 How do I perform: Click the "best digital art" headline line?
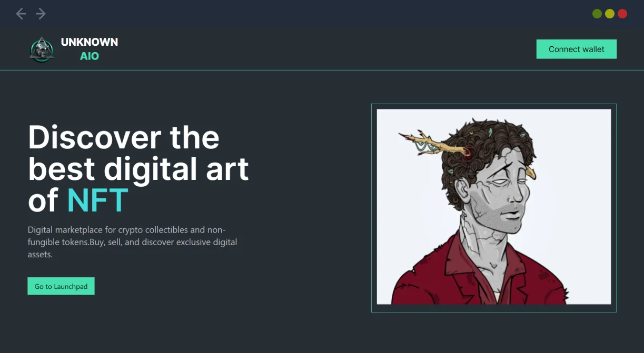pyautogui.click(x=138, y=169)
